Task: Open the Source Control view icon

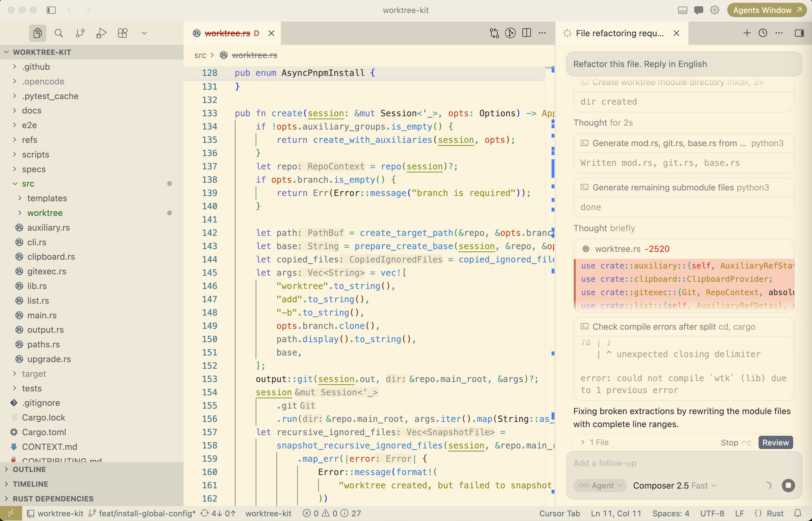Action: point(80,33)
